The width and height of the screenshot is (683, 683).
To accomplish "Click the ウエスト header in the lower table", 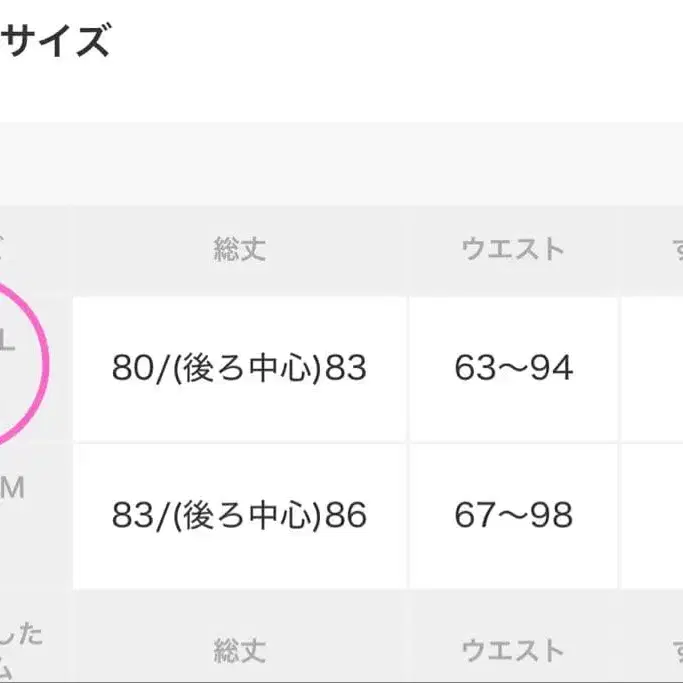I will (x=513, y=651).
